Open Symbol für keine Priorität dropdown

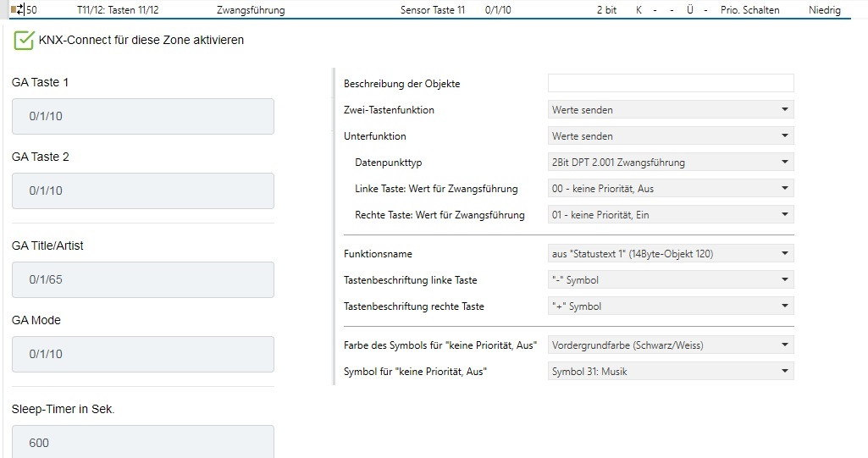[x=670, y=371]
